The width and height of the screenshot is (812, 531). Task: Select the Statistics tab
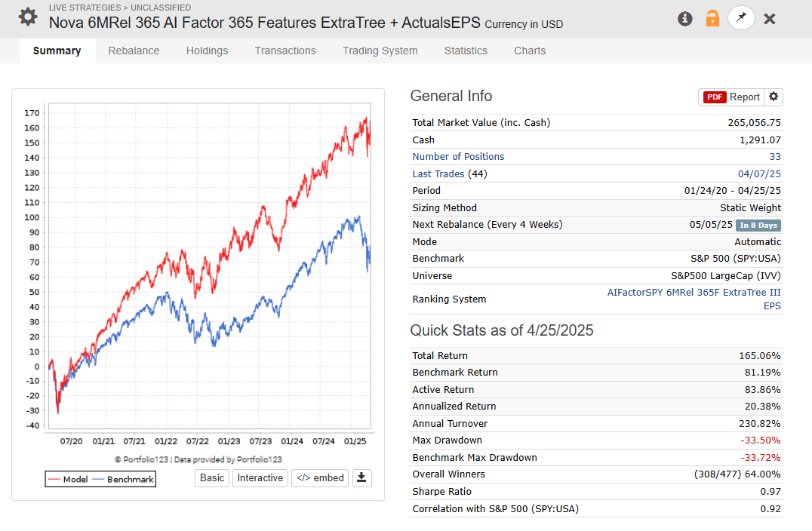point(466,51)
